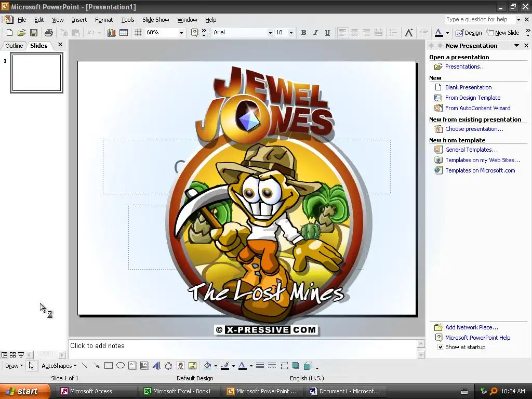Select the Oval drawing tool
532x399 pixels.
tap(121, 366)
